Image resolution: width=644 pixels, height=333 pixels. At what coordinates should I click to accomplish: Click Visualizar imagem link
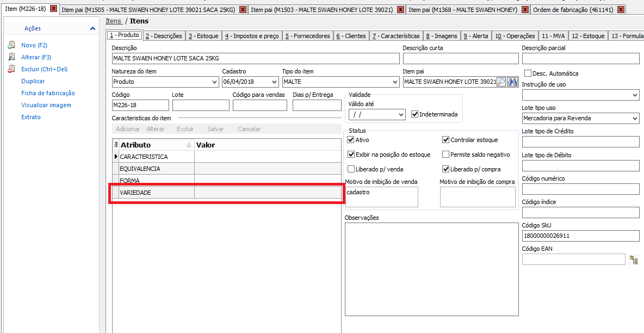(46, 105)
